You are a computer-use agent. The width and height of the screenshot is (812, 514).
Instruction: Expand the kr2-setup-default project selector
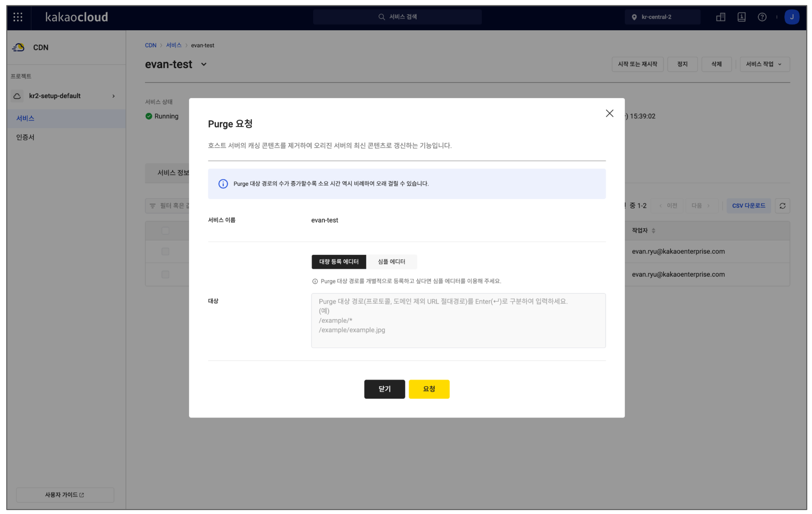(x=66, y=96)
